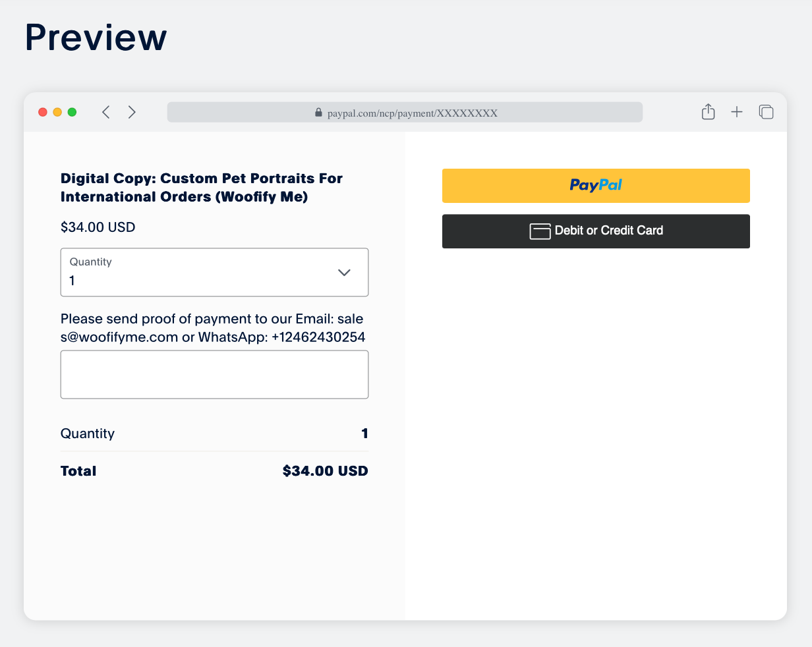Click the bold Total amount $34.00 USD
This screenshot has width=812, height=647.
coord(325,471)
